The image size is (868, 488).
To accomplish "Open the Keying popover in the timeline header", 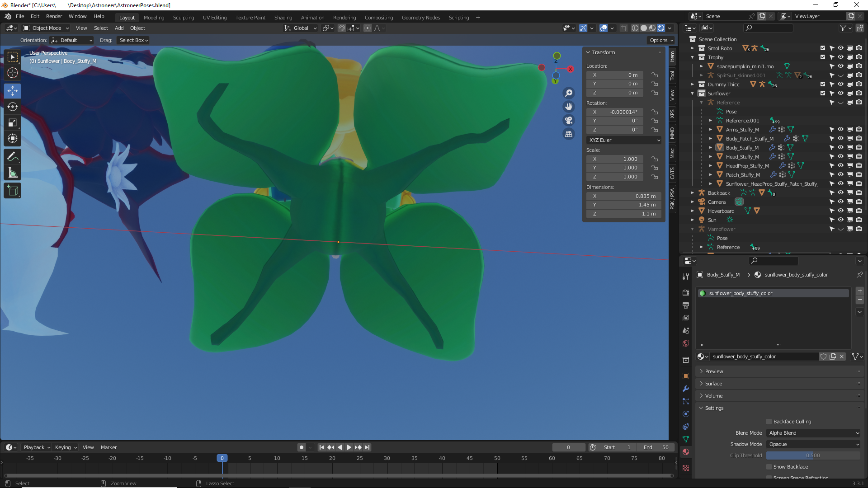I will [x=66, y=447].
